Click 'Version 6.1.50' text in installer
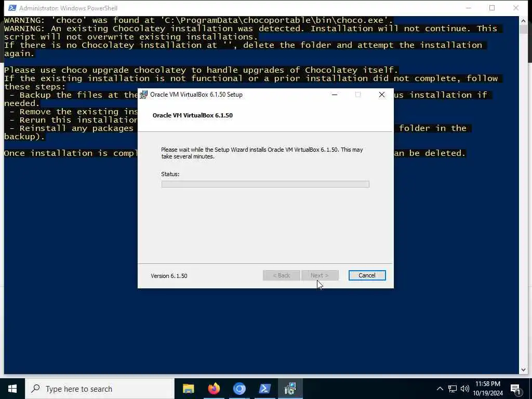The width and height of the screenshot is (532, 399). (169, 276)
